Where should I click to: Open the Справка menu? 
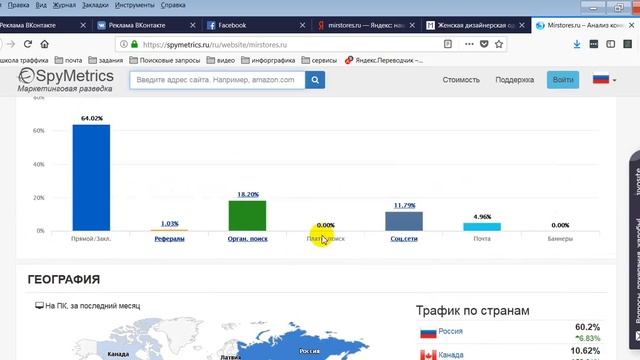click(173, 5)
